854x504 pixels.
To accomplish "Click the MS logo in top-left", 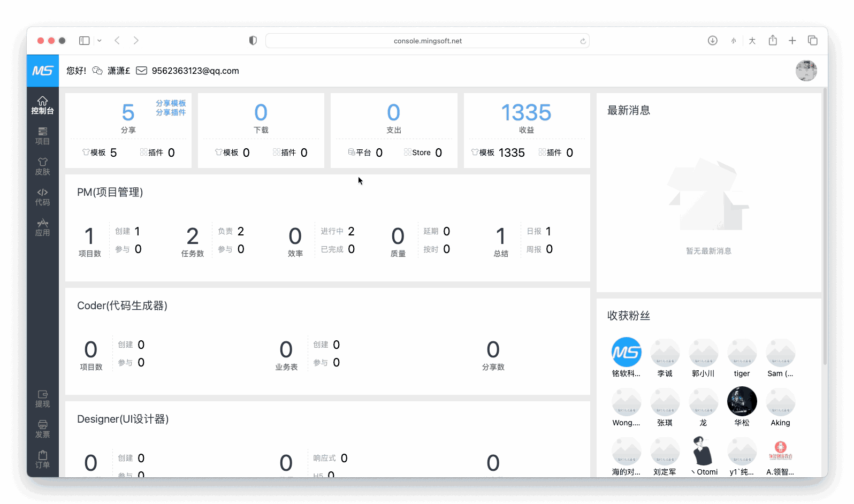I will pyautogui.click(x=42, y=71).
